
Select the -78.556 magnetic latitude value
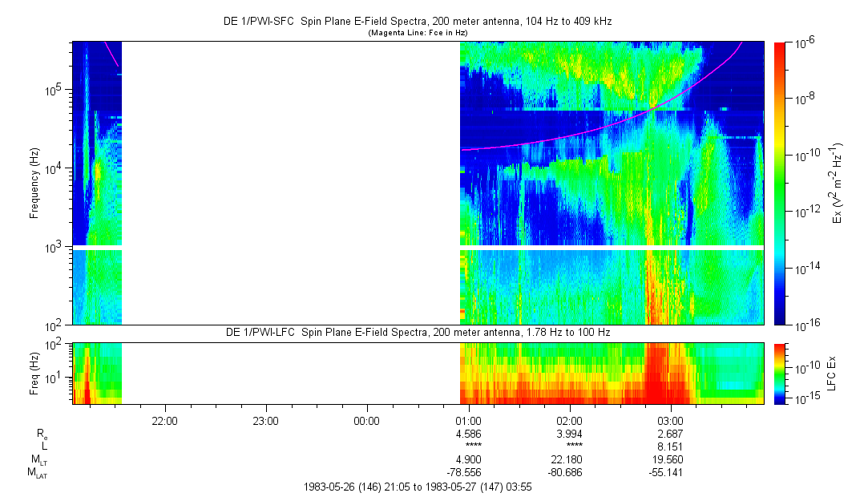point(467,473)
